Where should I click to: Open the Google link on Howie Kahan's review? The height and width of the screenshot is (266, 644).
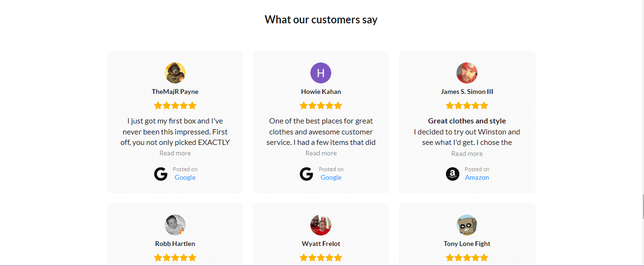coord(331,177)
